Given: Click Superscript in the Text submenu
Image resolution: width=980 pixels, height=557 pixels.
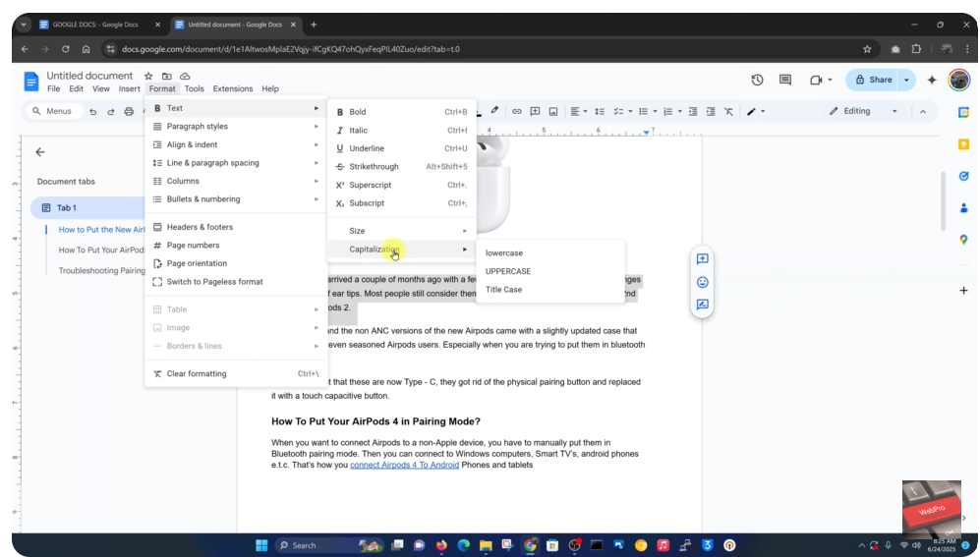Looking at the screenshot, I should (401, 185).
